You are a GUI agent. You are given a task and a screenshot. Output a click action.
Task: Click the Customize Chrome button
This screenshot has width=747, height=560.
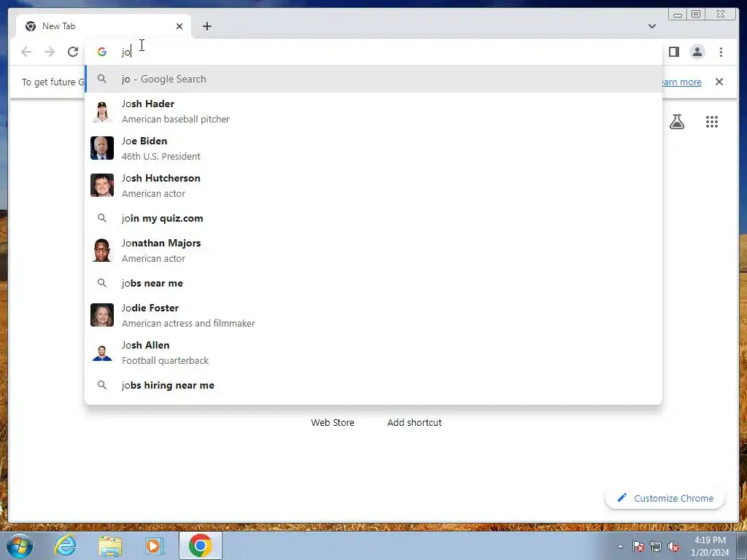coord(665,498)
